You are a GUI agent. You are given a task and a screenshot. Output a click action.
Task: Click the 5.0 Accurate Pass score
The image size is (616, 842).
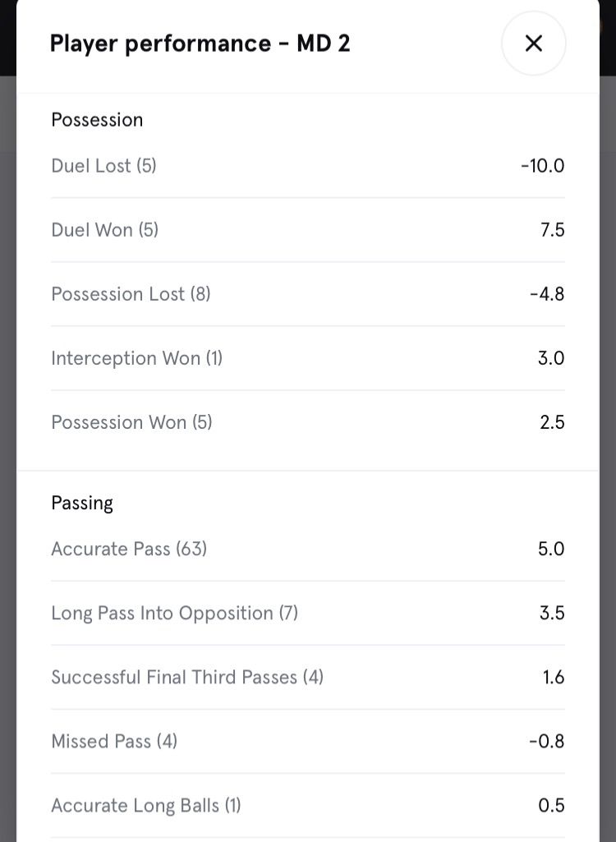(551, 549)
